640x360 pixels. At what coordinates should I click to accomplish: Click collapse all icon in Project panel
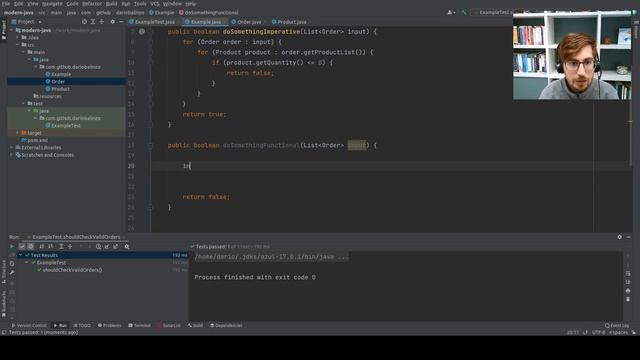tap(102, 22)
